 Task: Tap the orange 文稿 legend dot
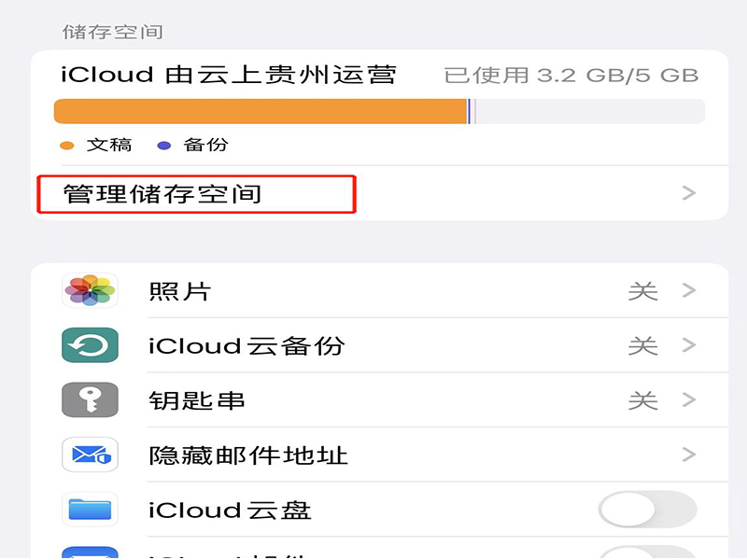tap(66, 146)
